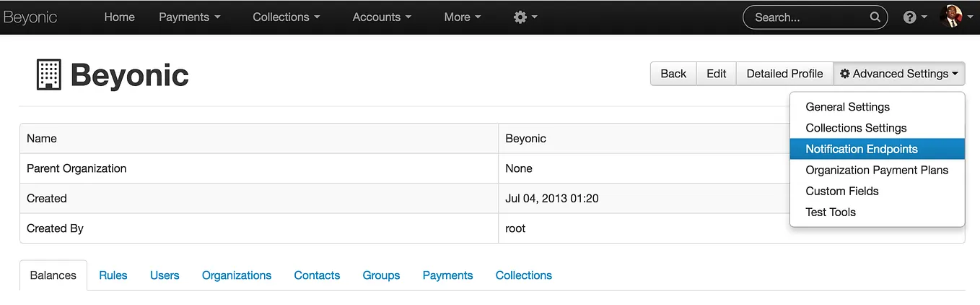980x305 pixels.
Task: Collapse the Advanced Settings dropdown
Action: [x=899, y=74]
